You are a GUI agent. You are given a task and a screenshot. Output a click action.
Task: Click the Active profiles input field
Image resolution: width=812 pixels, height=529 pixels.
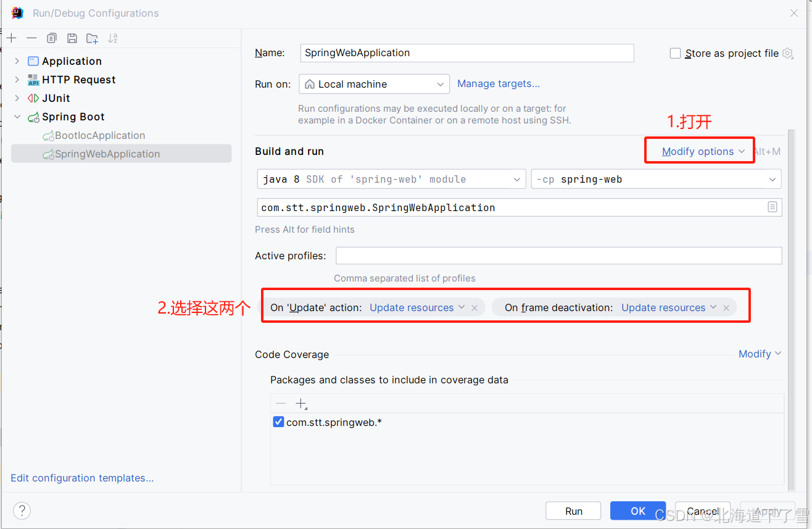click(555, 256)
